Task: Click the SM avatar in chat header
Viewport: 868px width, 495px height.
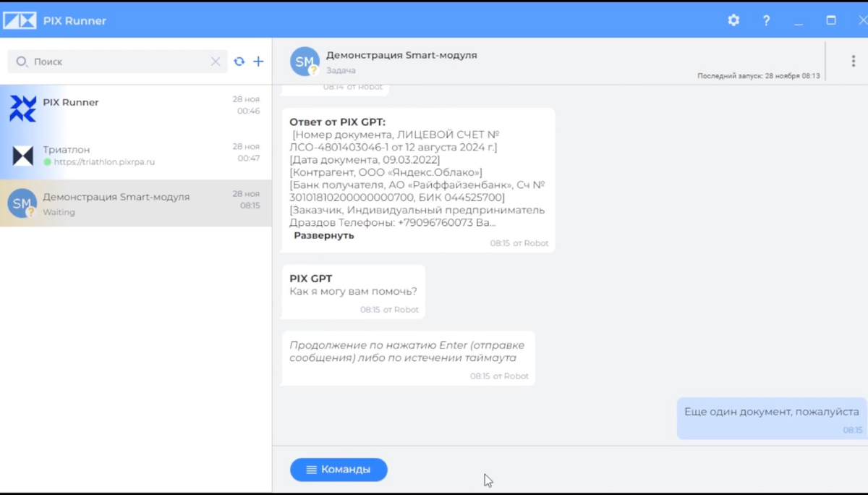Action: (305, 62)
